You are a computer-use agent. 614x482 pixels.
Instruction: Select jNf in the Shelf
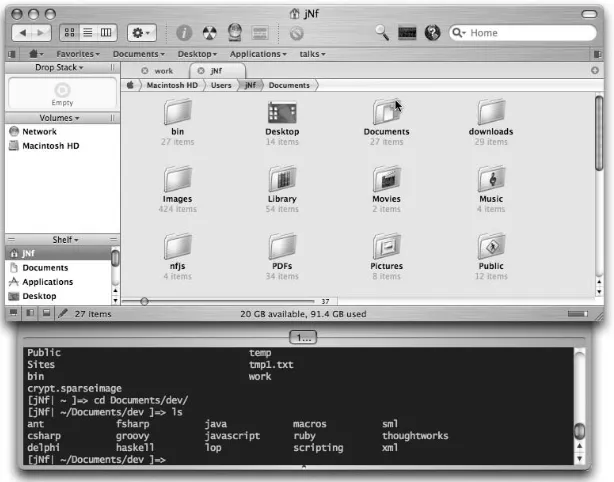pyautogui.click(x=58, y=253)
